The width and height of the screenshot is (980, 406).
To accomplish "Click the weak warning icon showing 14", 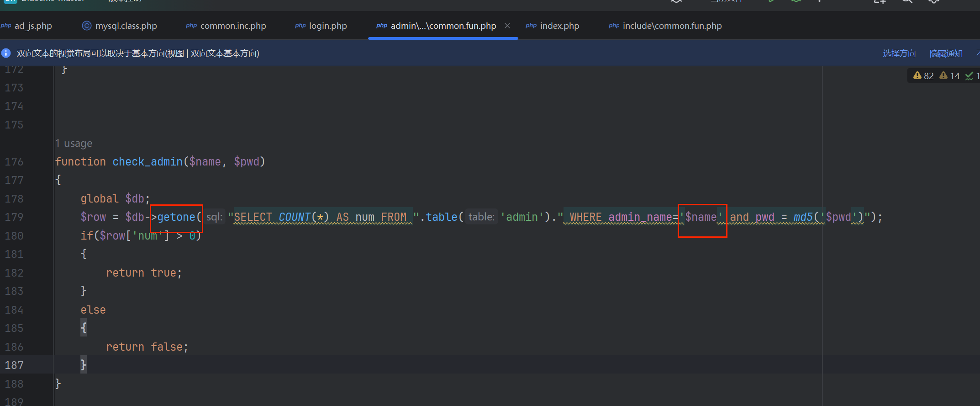I will click(x=943, y=75).
